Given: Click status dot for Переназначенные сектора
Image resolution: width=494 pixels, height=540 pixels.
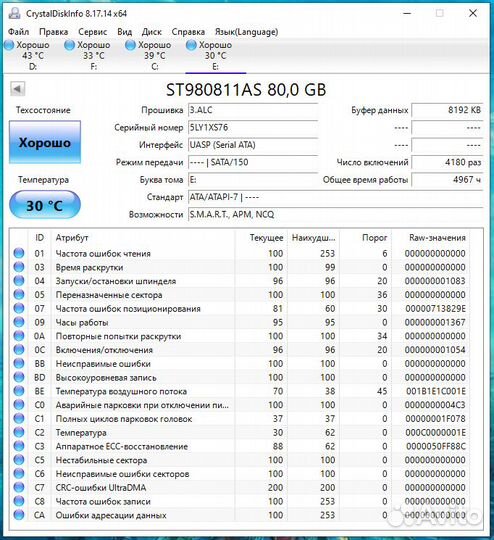Looking at the screenshot, I should [19, 294].
